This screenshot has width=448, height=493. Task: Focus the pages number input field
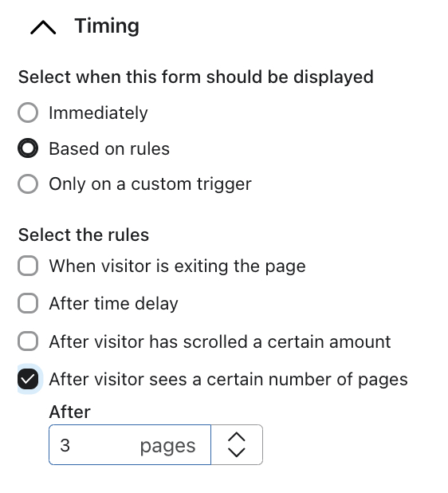click(130, 444)
